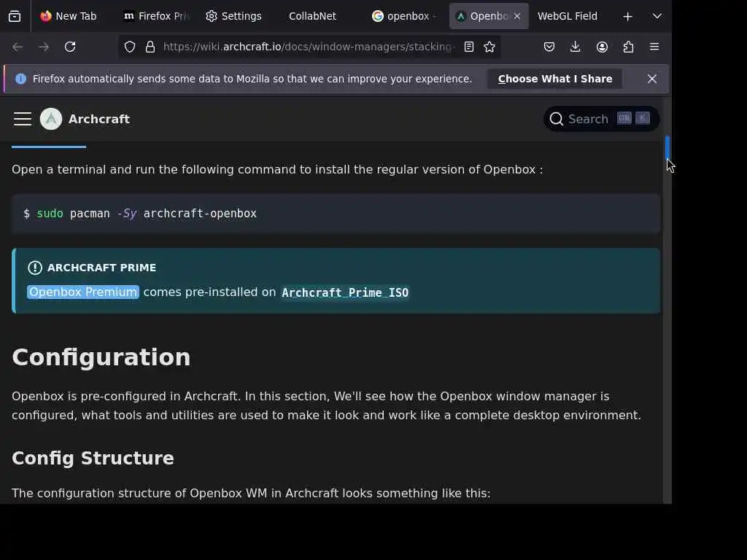747x560 pixels.
Task: Open the downloads panel icon
Action: (x=576, y=47)
